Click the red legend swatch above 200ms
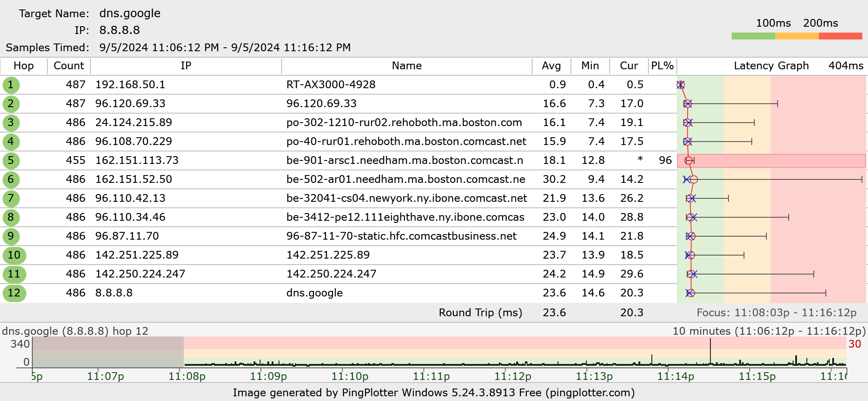This screenshot has width=868, height=401. click(840, 36)
